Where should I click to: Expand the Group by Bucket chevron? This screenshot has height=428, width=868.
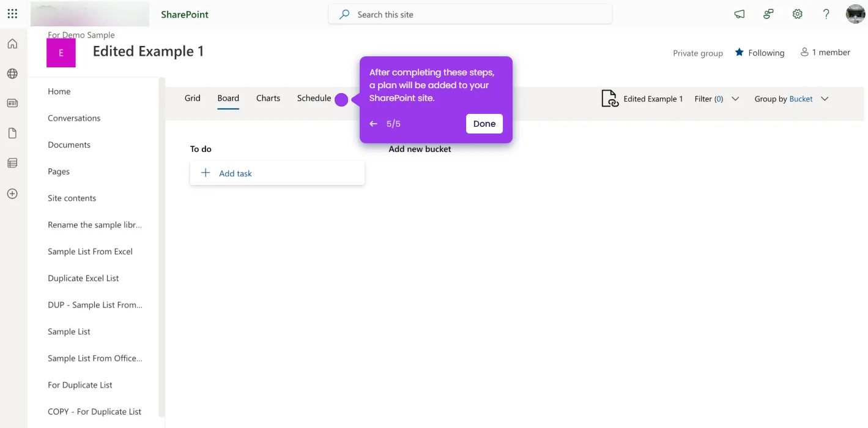click(825, 99)
